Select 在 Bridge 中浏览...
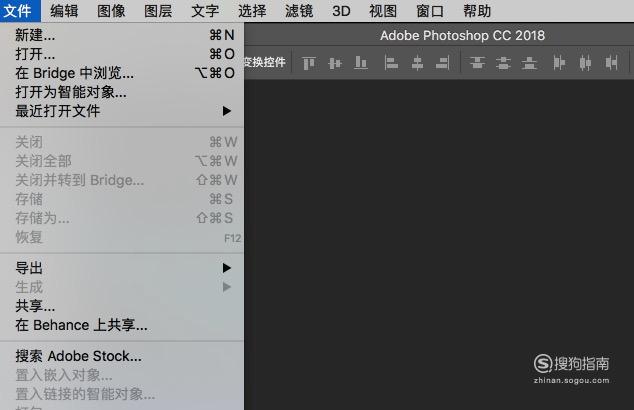The width and height of the screenshot is (634, 410). [x=122, y=73]
